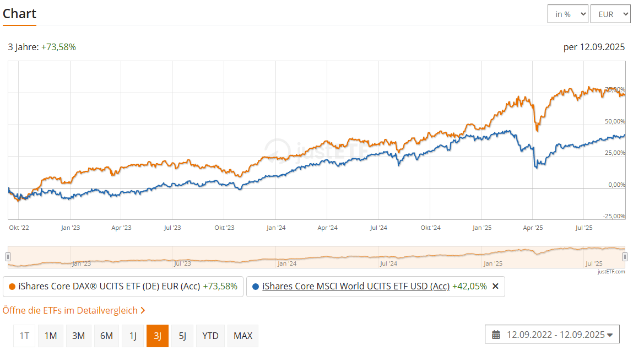
Task: Click the orange dot of the DAX ETF legend
Action: tap(12, 287)
